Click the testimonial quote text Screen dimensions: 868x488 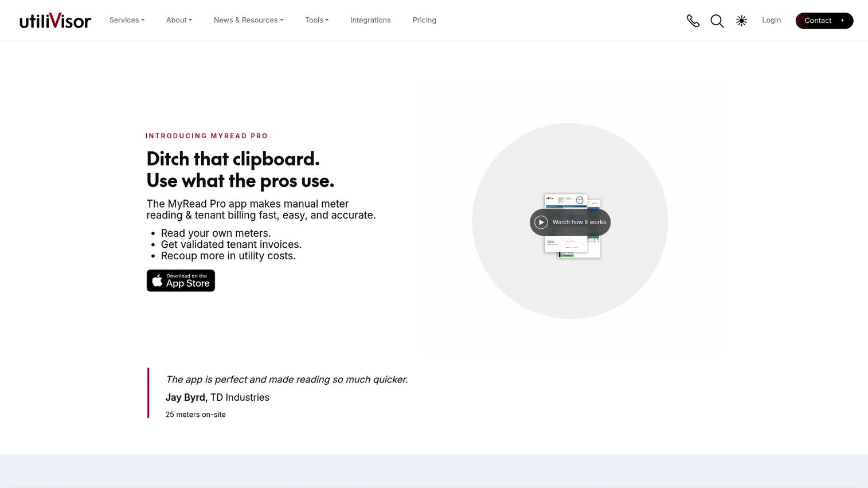(287, 380)
